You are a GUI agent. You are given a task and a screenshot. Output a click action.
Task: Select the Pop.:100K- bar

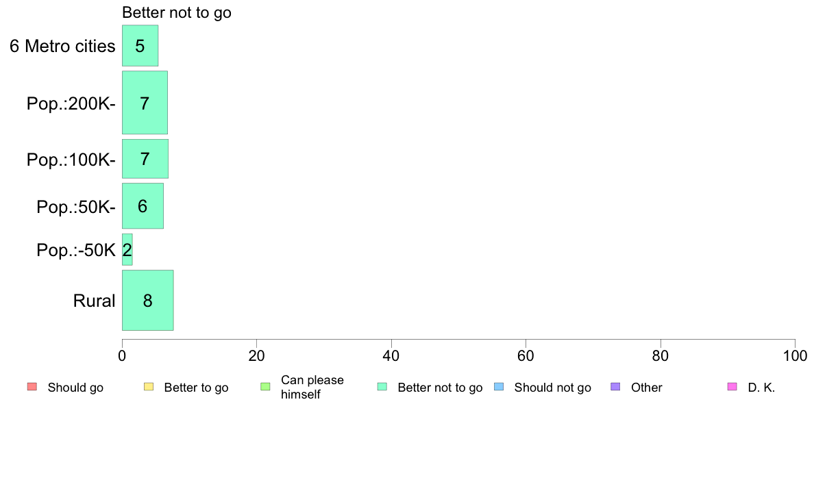145,159
